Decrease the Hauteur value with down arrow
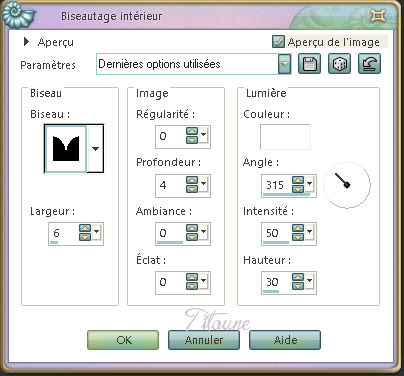404x376 pixels. click(x=298, y=286)
